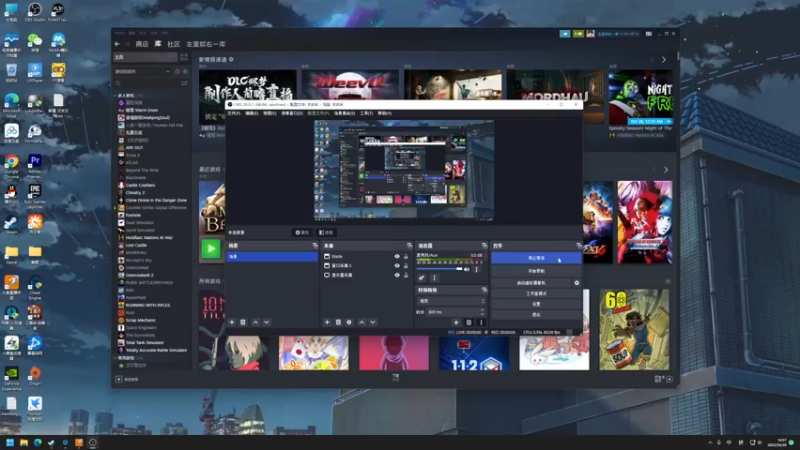Open the Steam Store tab
This screenshot has width=800, height=450.
(x=142, y=44)
